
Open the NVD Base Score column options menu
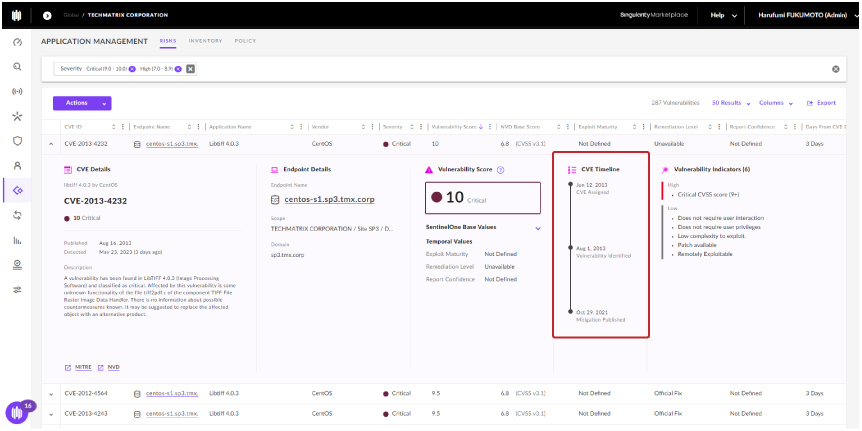click(568, 127)
